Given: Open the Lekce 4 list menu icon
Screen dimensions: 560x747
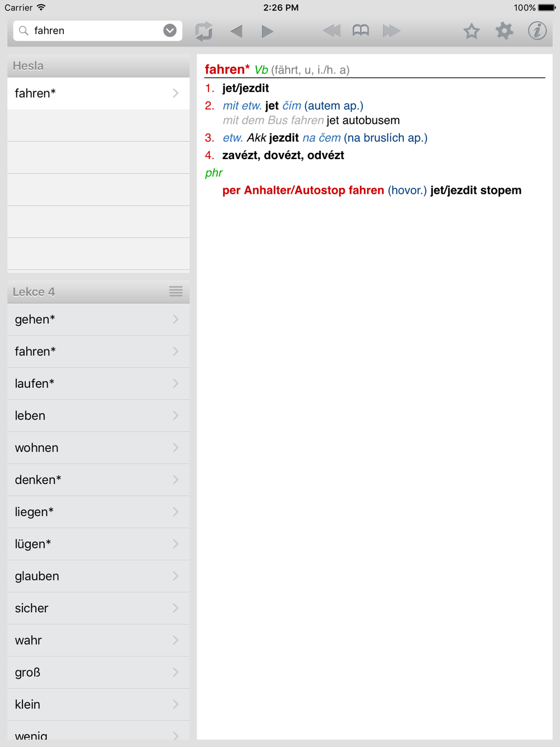Looking at the screenshot, I should tap(176, 291).
